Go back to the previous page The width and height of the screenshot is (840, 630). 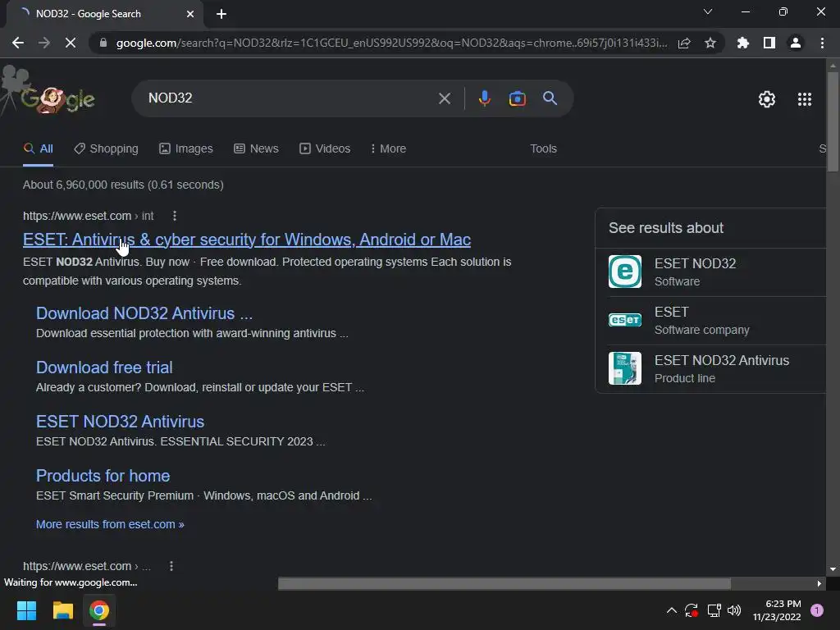tap(18, 43)
